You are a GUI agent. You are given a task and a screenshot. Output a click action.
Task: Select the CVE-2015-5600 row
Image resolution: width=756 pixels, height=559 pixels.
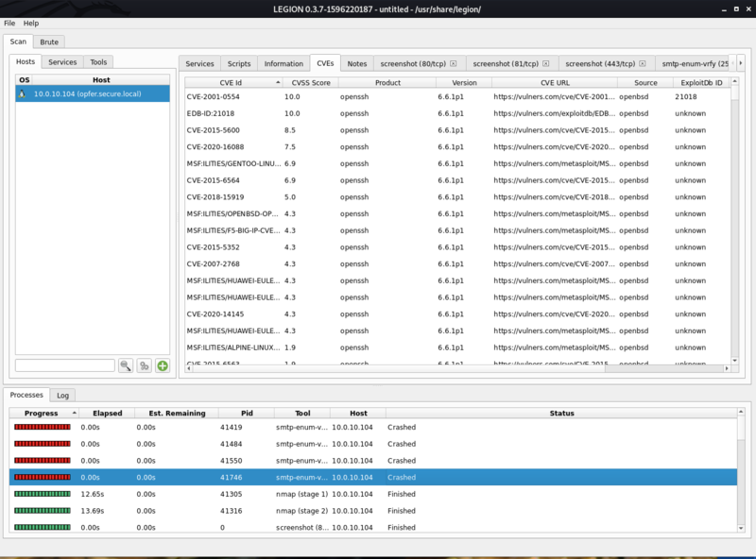pyautogui.click(x=378, y=130)
